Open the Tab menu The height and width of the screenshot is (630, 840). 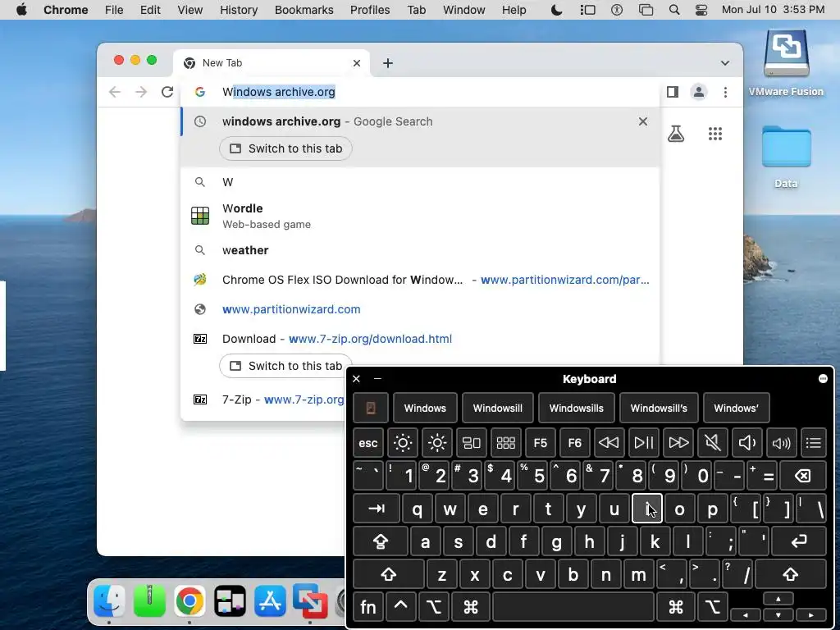pos(416,10)
